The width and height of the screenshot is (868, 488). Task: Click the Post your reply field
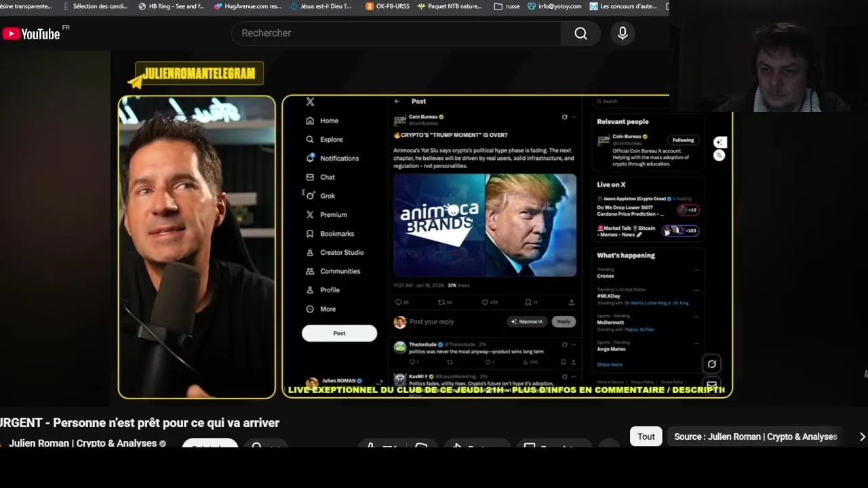pos(432,322)
